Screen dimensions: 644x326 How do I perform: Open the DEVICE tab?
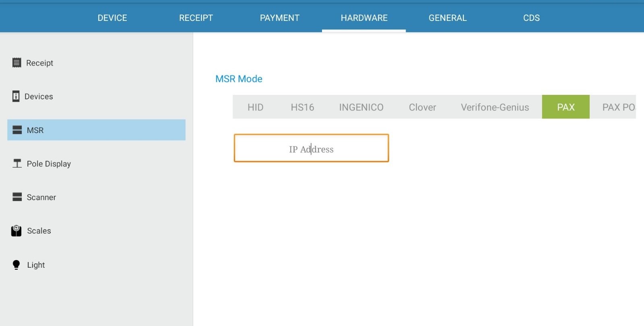click(112, 18)
